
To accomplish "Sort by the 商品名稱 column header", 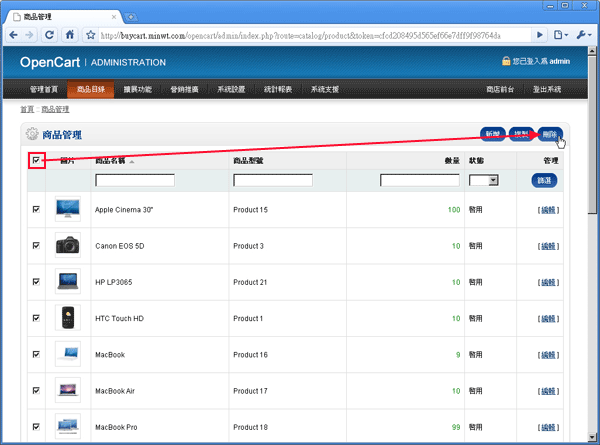I will click(x=110, y=161).
